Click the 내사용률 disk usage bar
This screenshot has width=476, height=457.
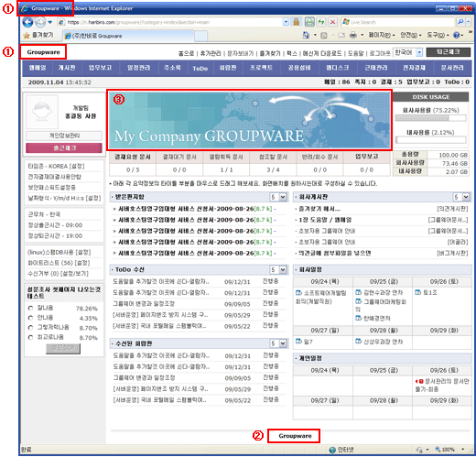click(x=430, y=140)
